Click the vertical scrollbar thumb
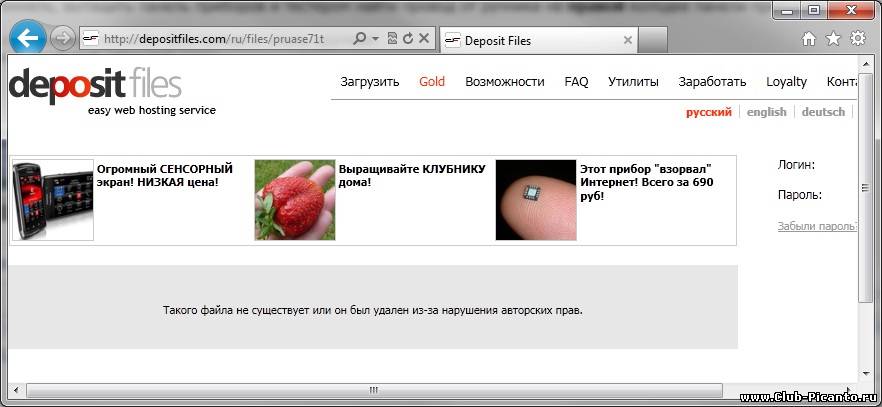Screen dimensions: 882x407 865,188
